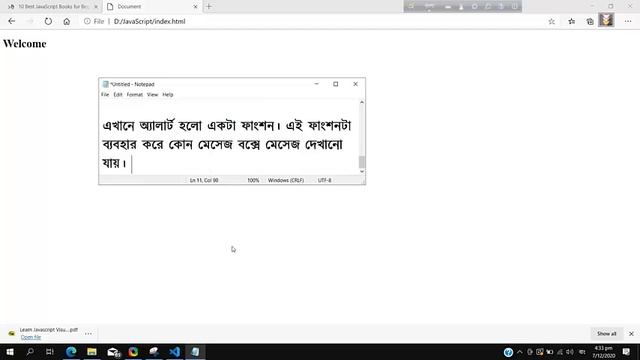Open the taskbar clock and date
This screenshot has width=640, height=360.
tap(604, 352)
